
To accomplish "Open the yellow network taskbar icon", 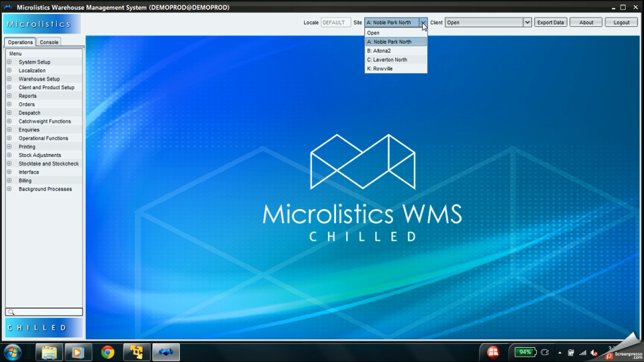I will pyautogui.click(x=136, y=352).
